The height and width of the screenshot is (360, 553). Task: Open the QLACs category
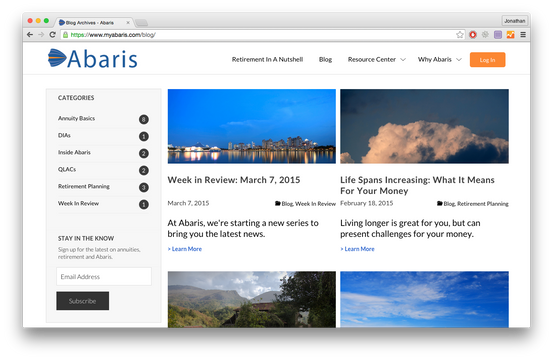(x=67, y=169)
